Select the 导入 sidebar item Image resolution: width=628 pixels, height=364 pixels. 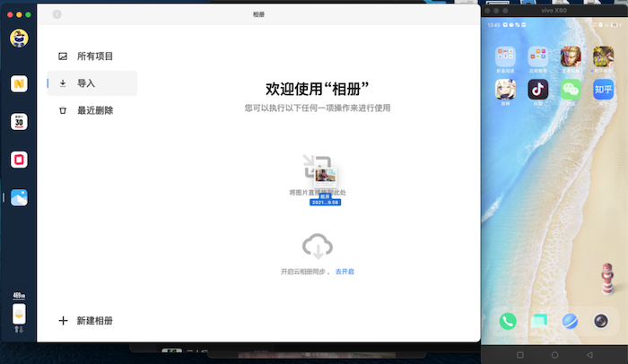(92, 83)
